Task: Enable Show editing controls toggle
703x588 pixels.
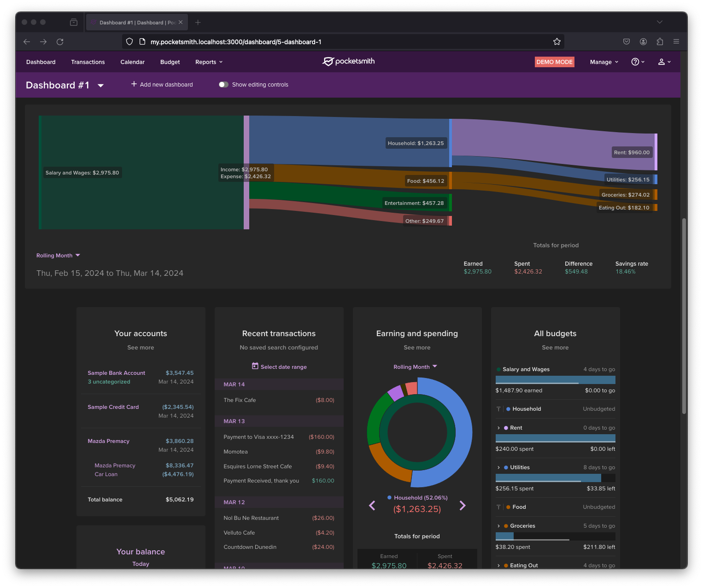Action: coord(223,85)
